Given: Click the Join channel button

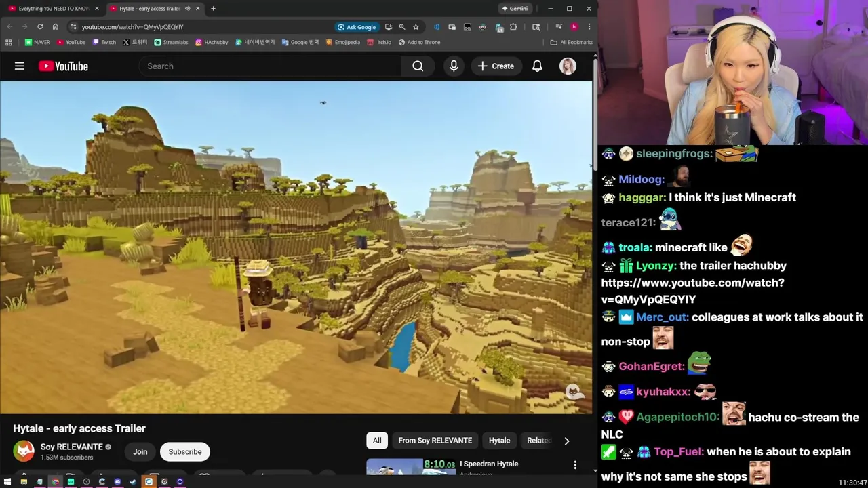Looking at the screenshot, I should pyautogui.click(x=140, y=452).
